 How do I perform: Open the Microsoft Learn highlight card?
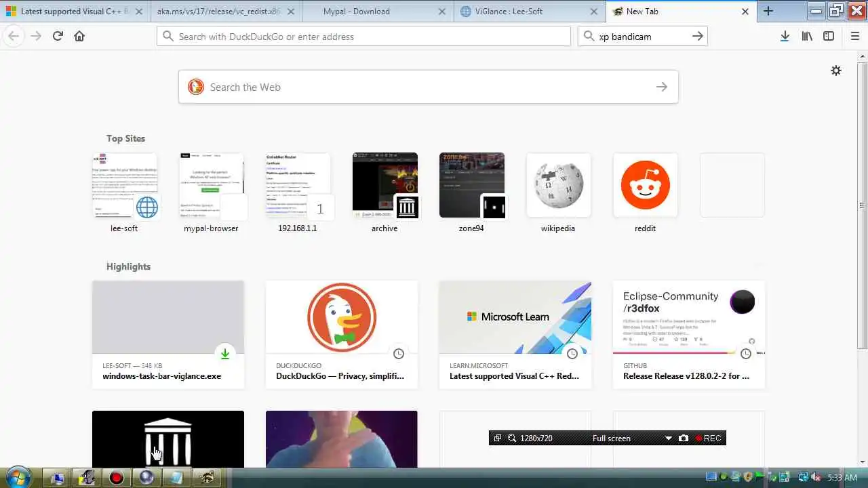pos(515,335)
